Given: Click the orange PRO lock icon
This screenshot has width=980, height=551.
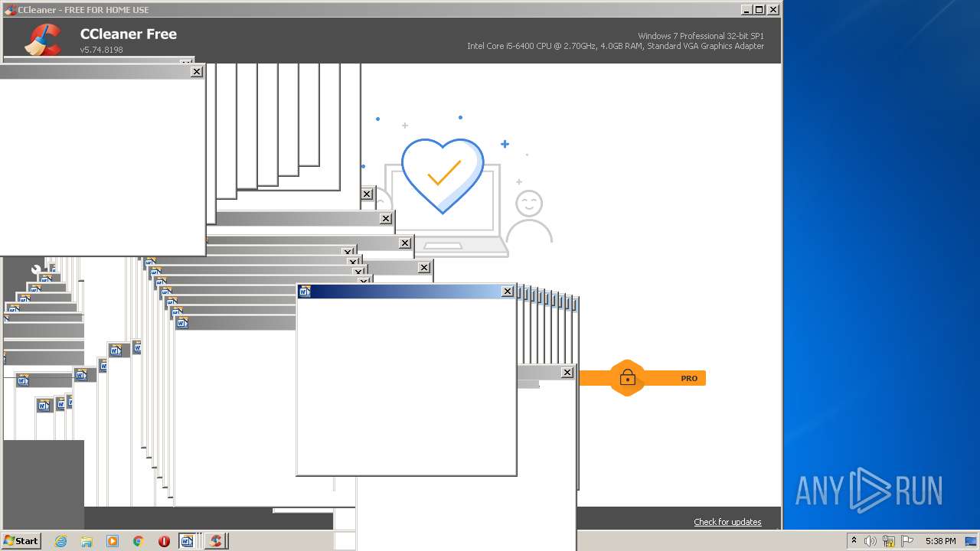Looking at the screenshot, I should tap(627, 378).
